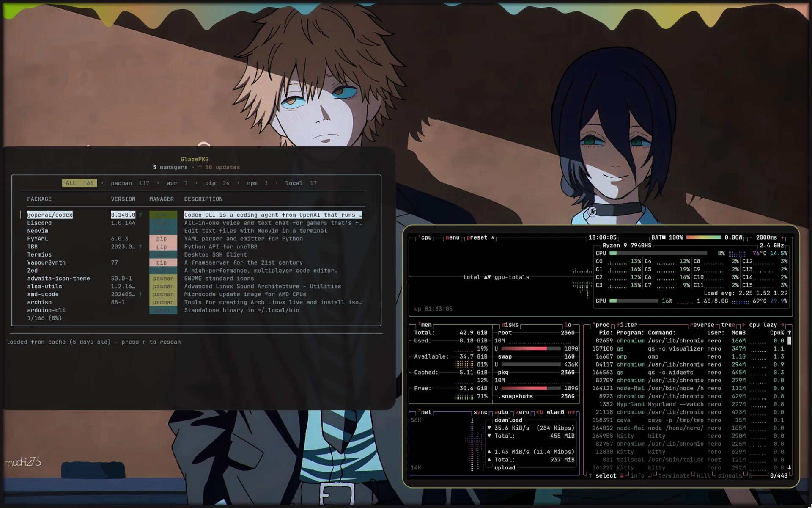Click the BAT battery indicator in btop header
This screenshot has height=508, width=812.
pos(667,237)
